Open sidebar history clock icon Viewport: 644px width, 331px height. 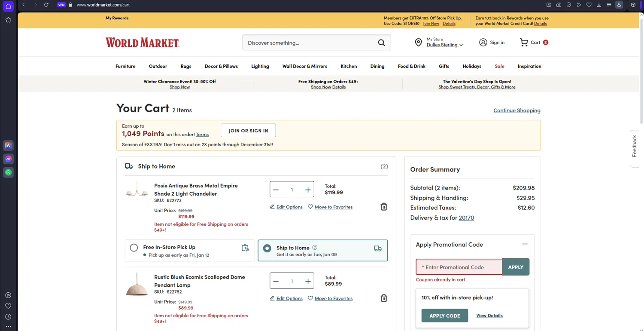point(8,317)
